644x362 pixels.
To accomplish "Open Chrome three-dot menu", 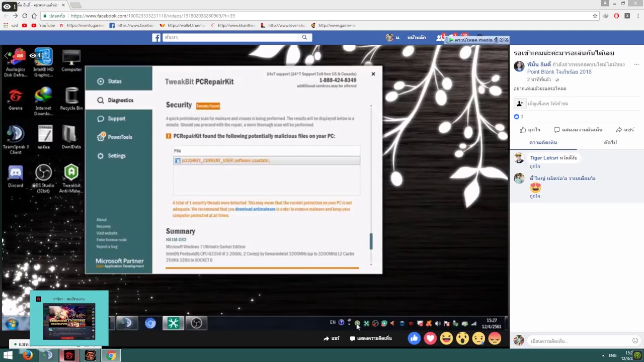I will coord(637,16).
